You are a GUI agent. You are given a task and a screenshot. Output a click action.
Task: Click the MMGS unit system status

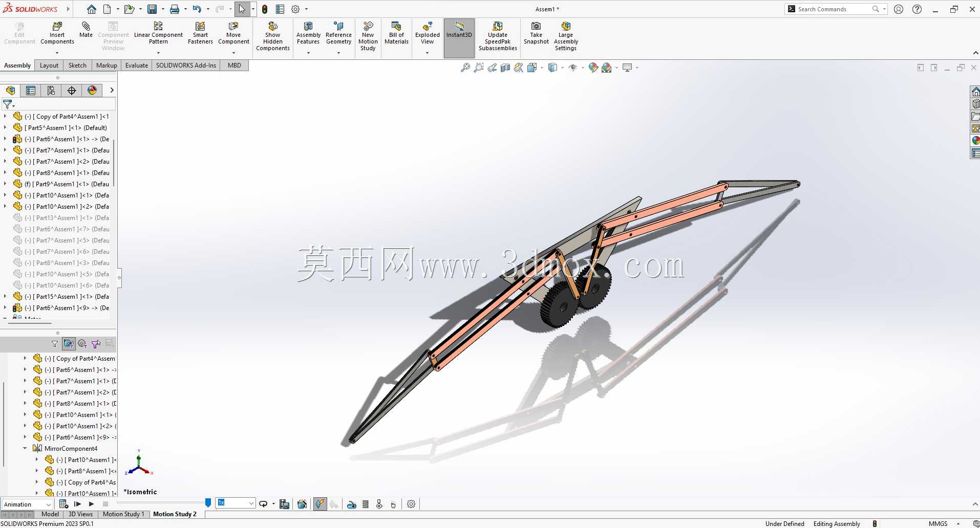(938, 523)
